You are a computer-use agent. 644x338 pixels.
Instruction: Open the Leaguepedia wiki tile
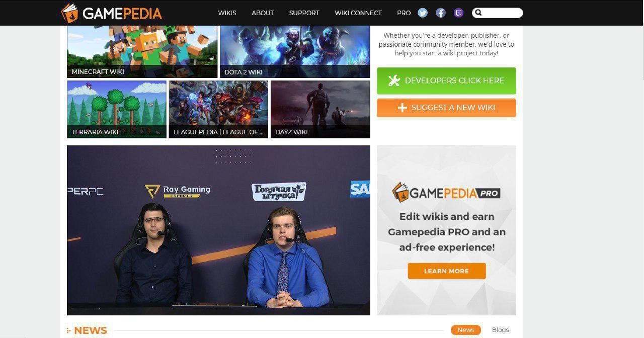pos(218,109)
